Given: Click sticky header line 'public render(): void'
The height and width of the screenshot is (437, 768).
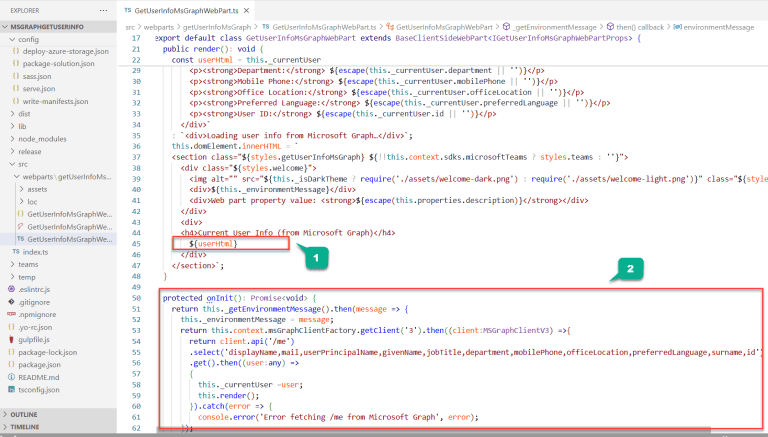Looking at the screenshot, I should (x=213, y=49).
